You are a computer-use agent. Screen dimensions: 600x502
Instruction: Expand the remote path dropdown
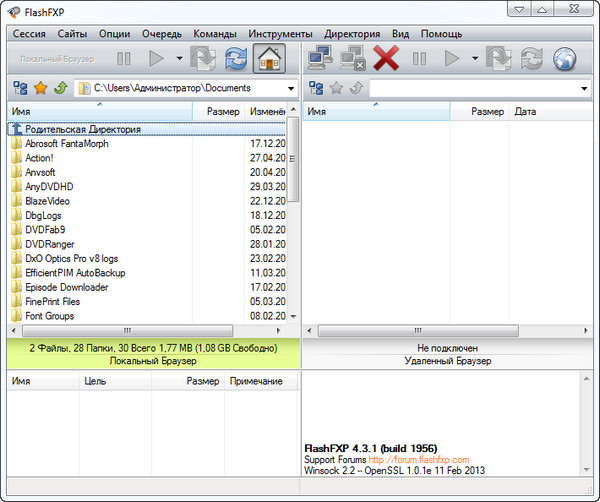tap(584, 89)
